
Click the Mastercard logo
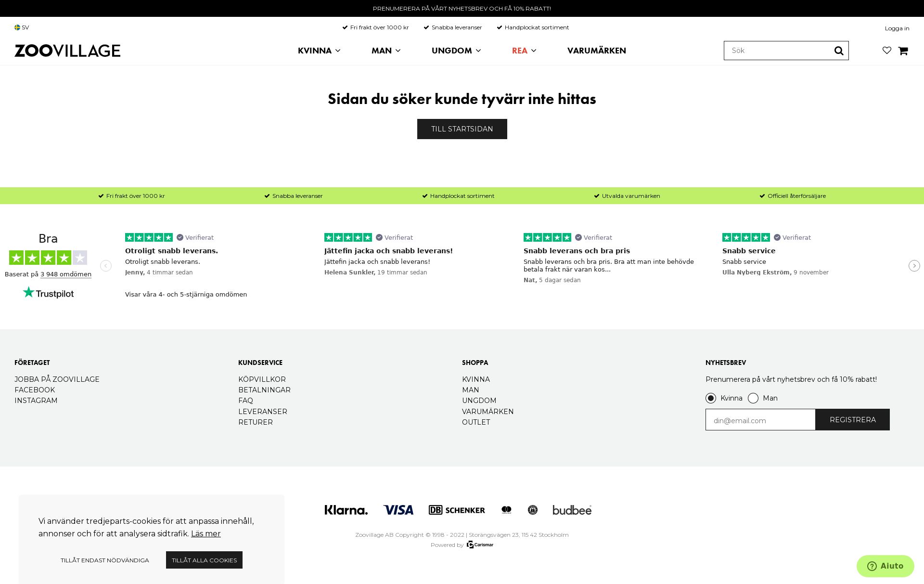click(506, 510)
